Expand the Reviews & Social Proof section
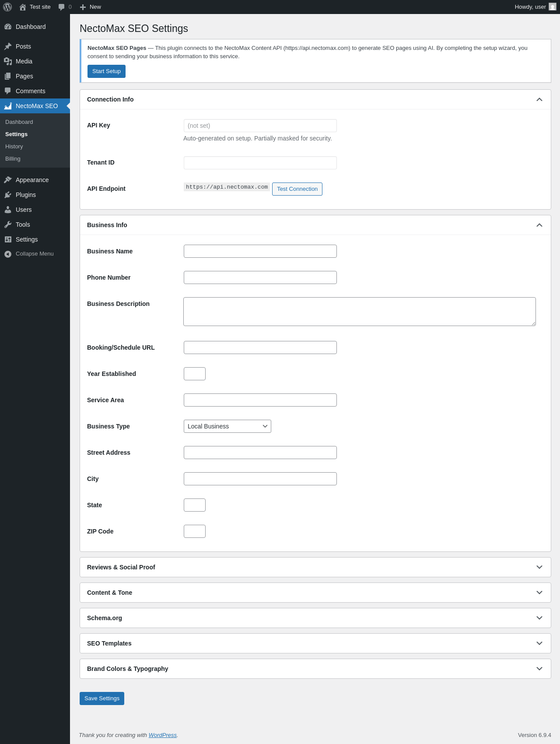560x744 pixels. (539, 567)
